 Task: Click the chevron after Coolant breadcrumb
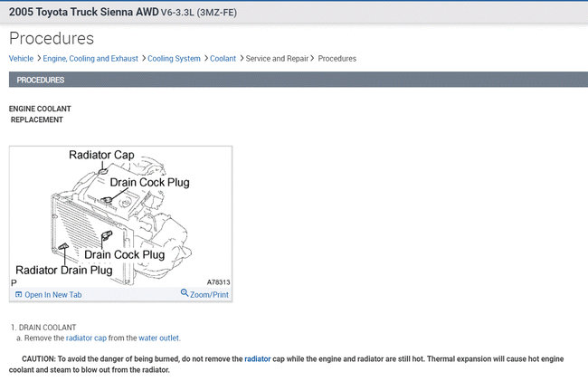point(242,59)
